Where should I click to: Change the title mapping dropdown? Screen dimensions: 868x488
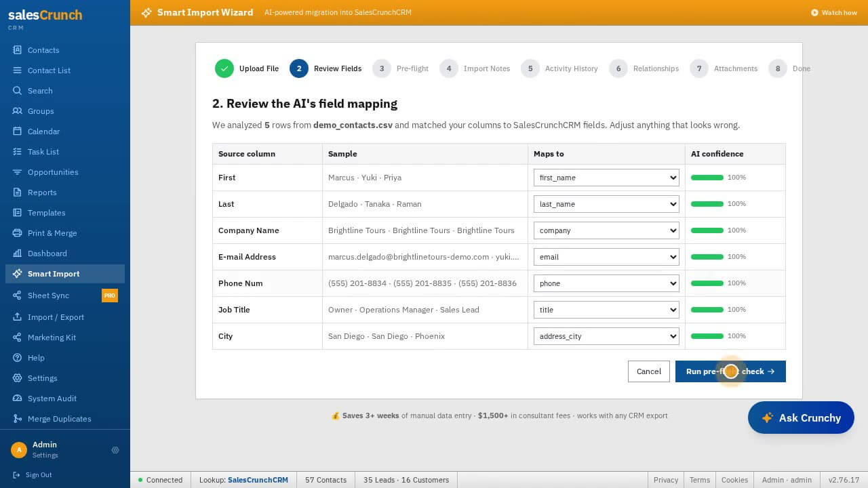pyautogui.click(x=606, y=310)
